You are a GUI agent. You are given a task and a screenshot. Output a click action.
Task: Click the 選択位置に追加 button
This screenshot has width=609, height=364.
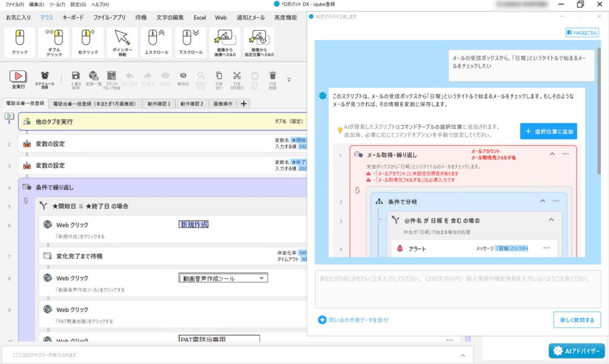click(549, 131)
